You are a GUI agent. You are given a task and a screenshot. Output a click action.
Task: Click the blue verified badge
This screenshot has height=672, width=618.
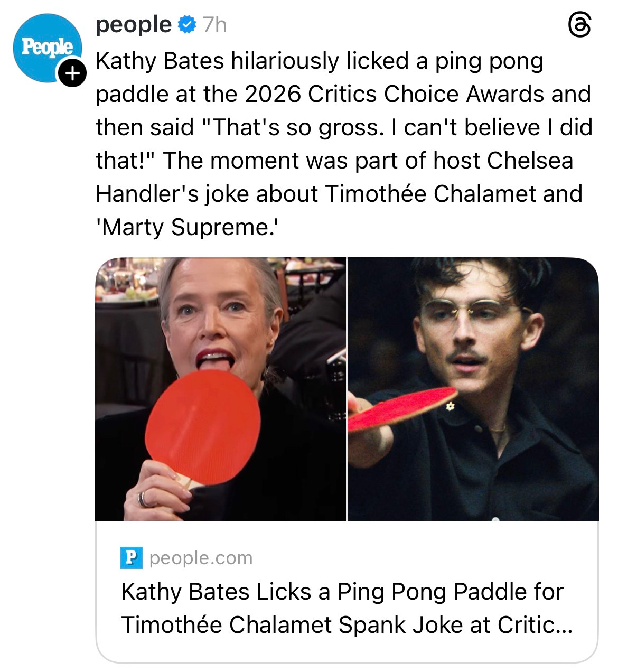tap(186, 25)
